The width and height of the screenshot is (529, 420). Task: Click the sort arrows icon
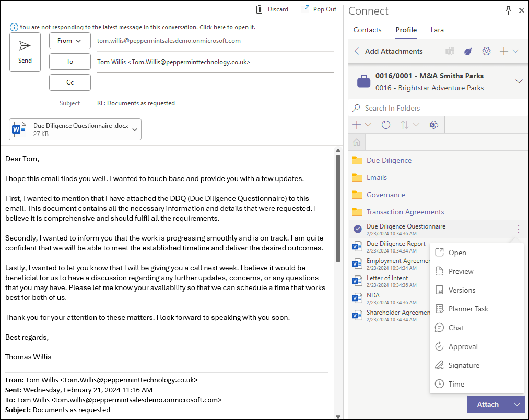405,125
